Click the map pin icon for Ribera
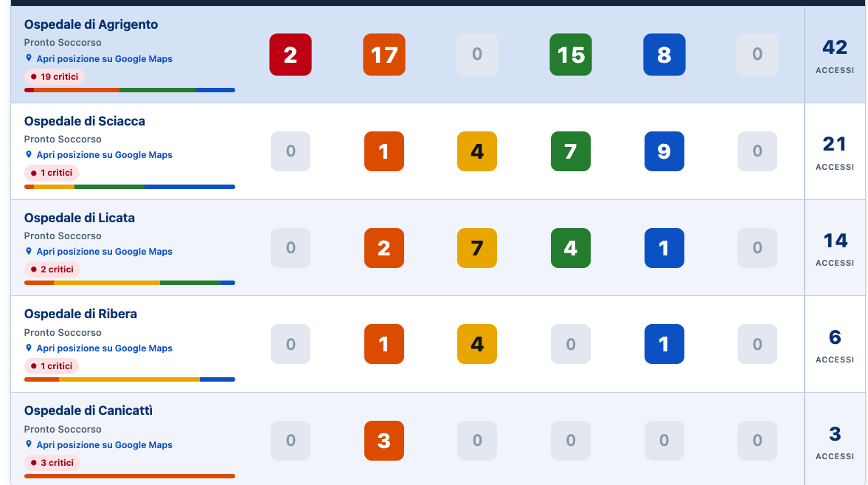Viewport: 868px width, 485px height. [x=29, y=348]
